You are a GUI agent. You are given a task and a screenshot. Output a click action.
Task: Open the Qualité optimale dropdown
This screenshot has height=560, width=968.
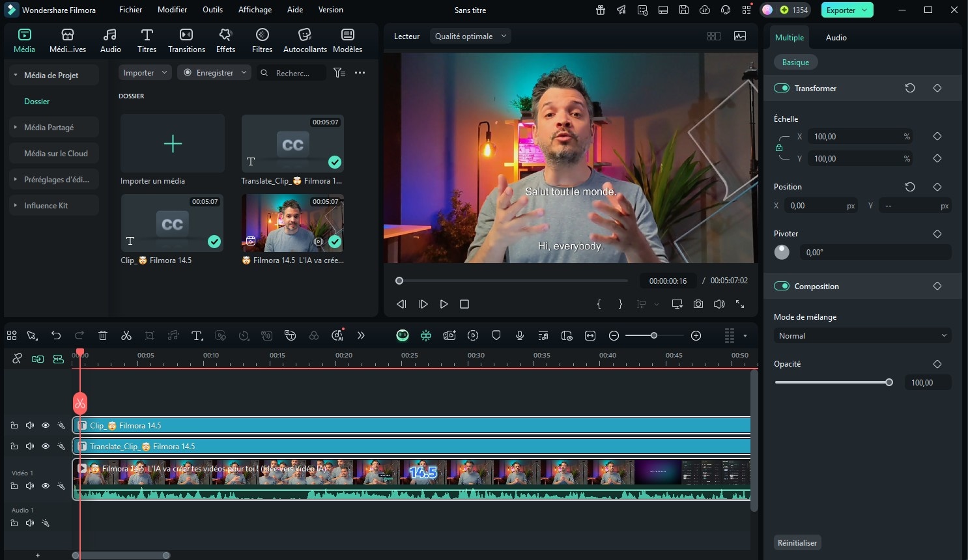pyautogui.click(x=470, y=36)
